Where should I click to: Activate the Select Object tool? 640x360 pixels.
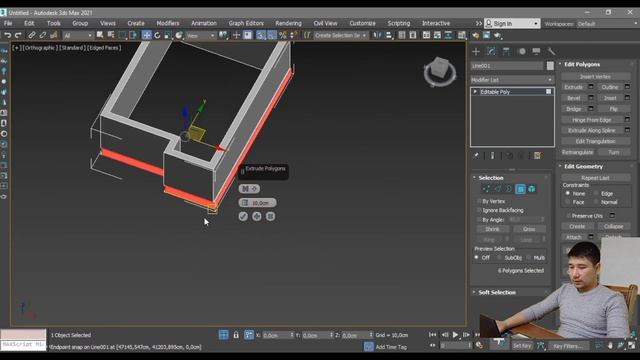(100, 36)
